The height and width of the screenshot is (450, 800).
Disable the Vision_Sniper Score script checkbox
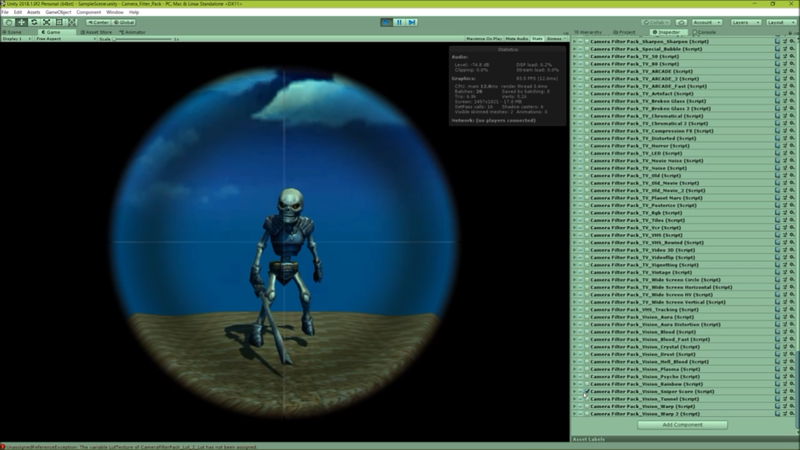tap(587, 392)
